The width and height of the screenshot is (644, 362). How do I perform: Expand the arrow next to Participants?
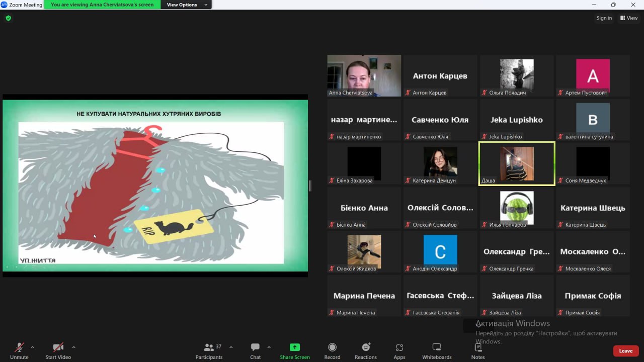click(231, 347)
